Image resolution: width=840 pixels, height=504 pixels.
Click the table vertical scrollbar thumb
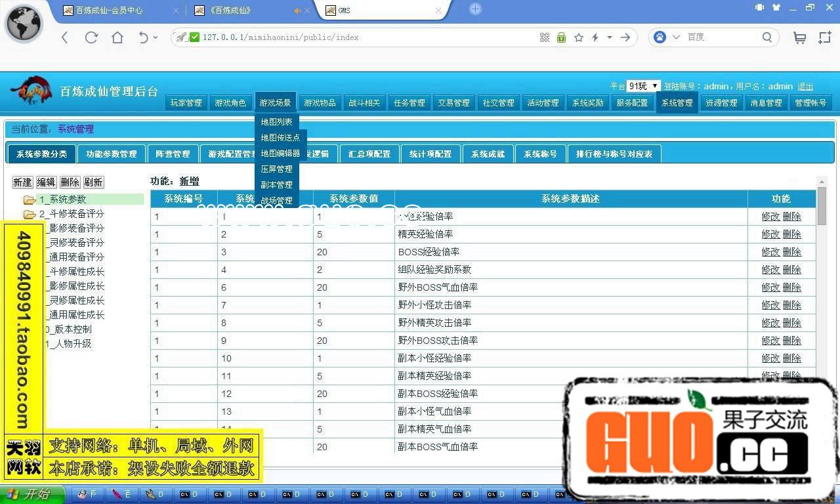pyautogui.click(x=822, y=205)
